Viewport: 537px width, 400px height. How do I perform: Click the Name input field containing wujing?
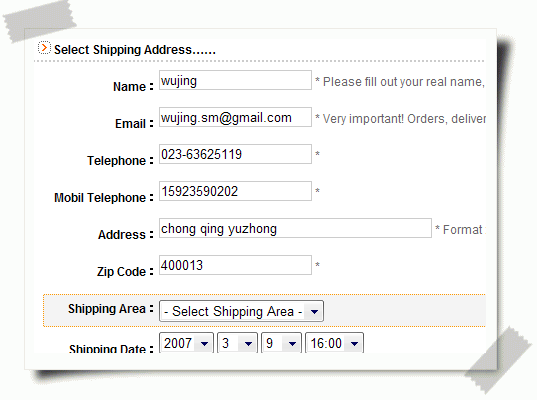[x=235, y=80]
